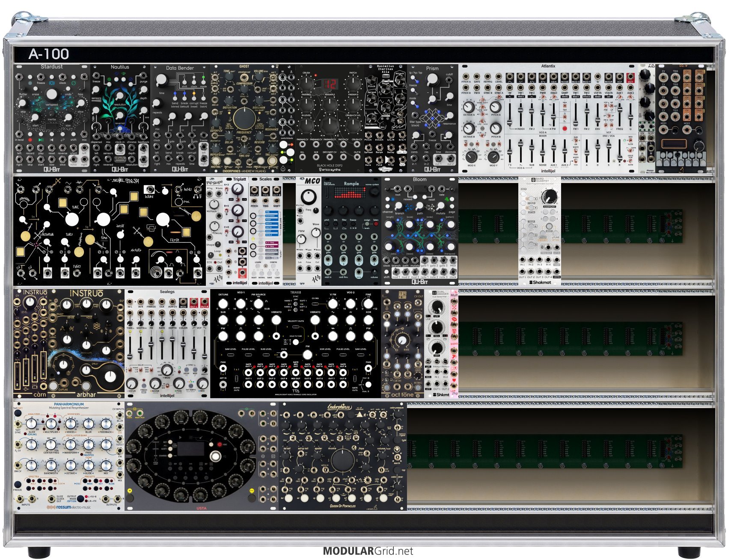Click the Bloom module label

pyautogui.click(x=419, y=180)
